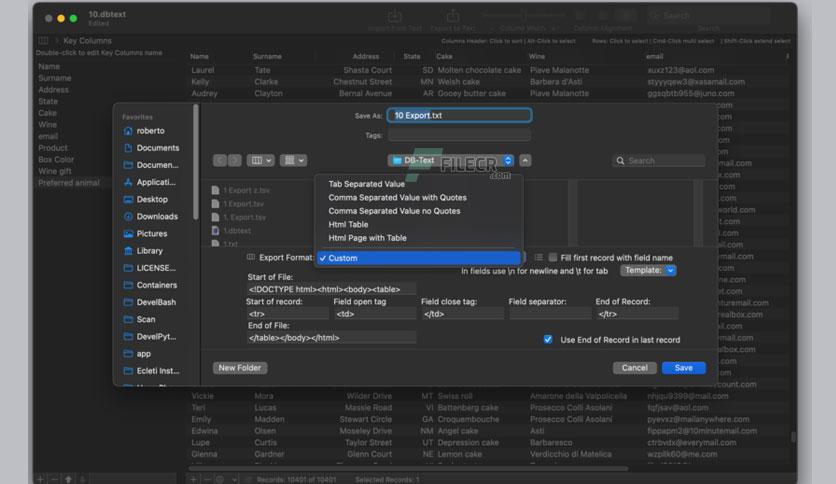Enable Fill first record with field name
Screen dimensions: 836x484
point(553,257)
